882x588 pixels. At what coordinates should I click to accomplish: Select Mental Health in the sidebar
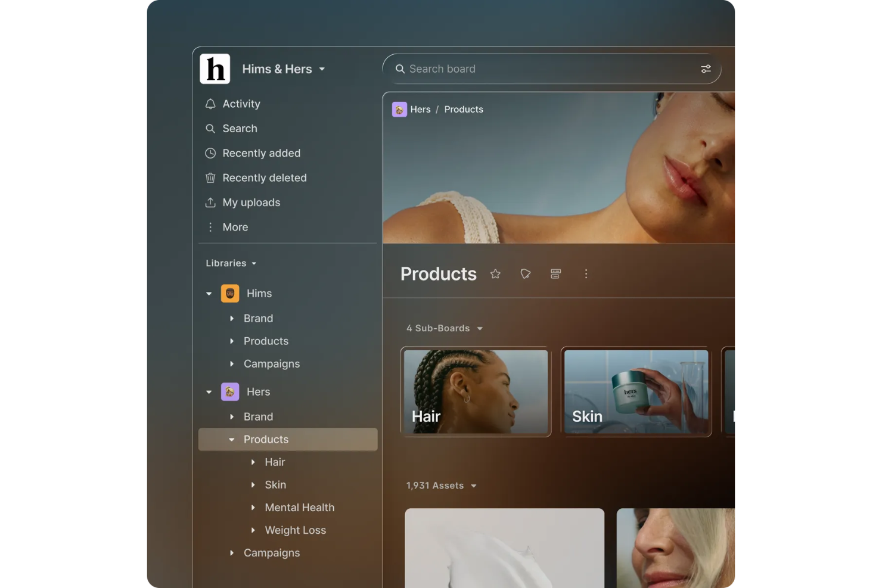pos(299,507)
